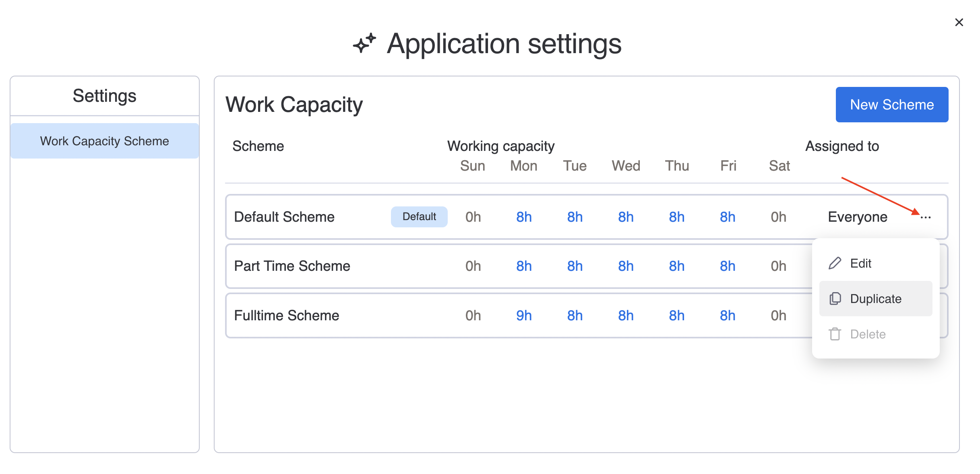Click the New Scheme button
The height and width of the screenshot is (474, 980).
[x=892, y=104]
